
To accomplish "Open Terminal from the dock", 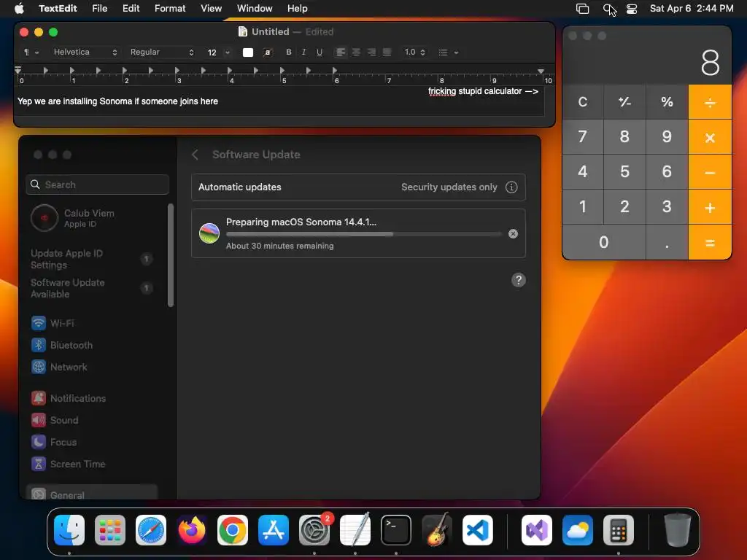I will (x=396, y=530).
